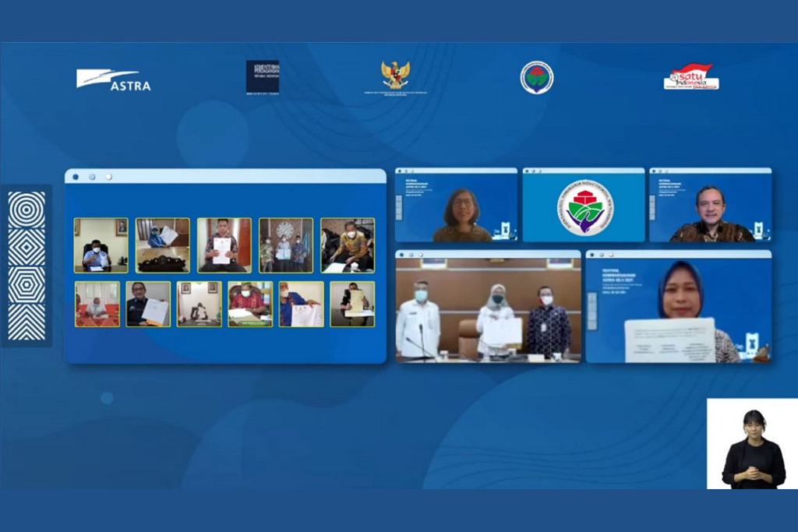Click the sign language interpreter video
This screenshot has height=532, width=798.
752,443
